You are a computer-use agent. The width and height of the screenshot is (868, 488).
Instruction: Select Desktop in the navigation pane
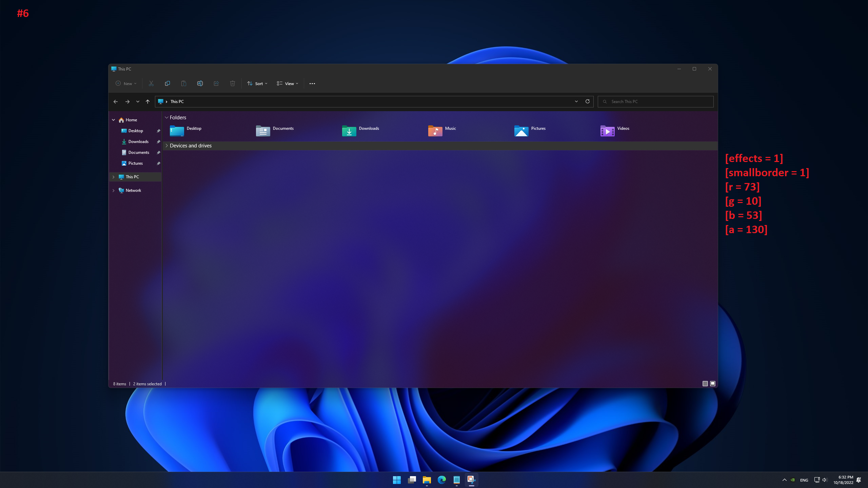coord(136,131)
